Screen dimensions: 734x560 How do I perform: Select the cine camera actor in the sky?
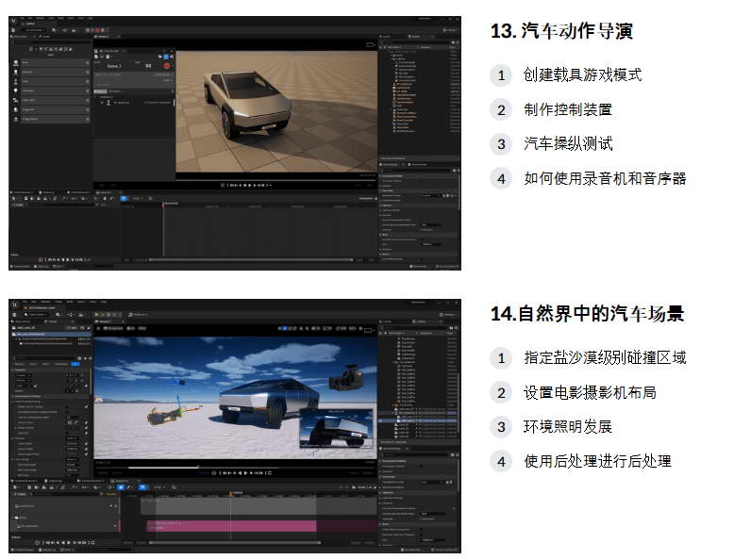[346, 380]
